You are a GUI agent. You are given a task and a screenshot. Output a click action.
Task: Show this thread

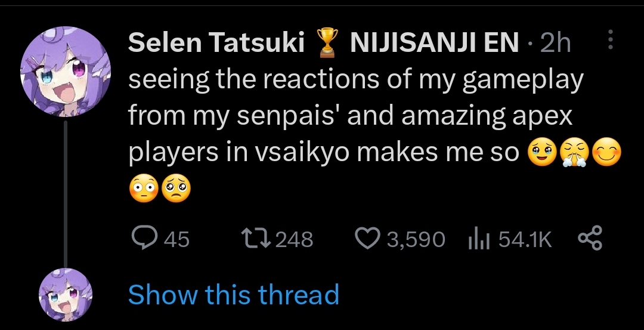(x=233, y=295)
